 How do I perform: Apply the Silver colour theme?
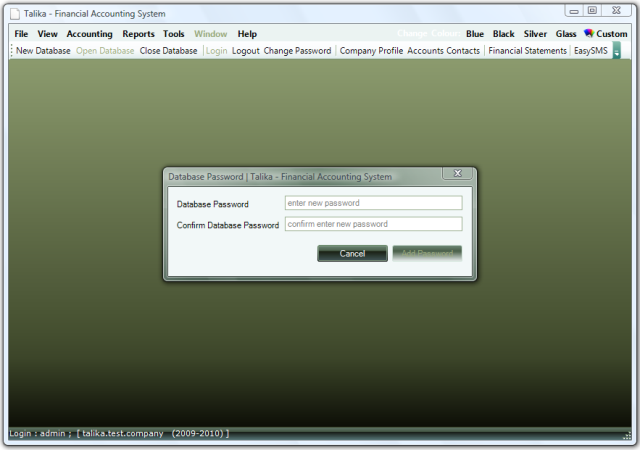tap(535, 34)
